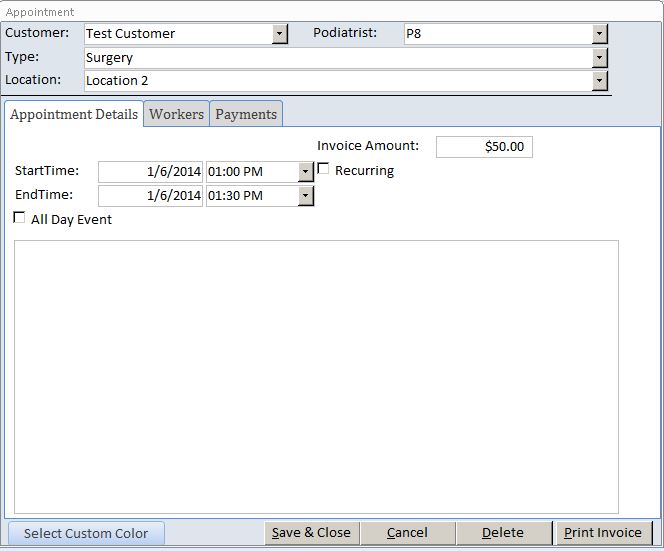
Task: Open the EndTime time dropdown arrow
Action: point(305,196)
